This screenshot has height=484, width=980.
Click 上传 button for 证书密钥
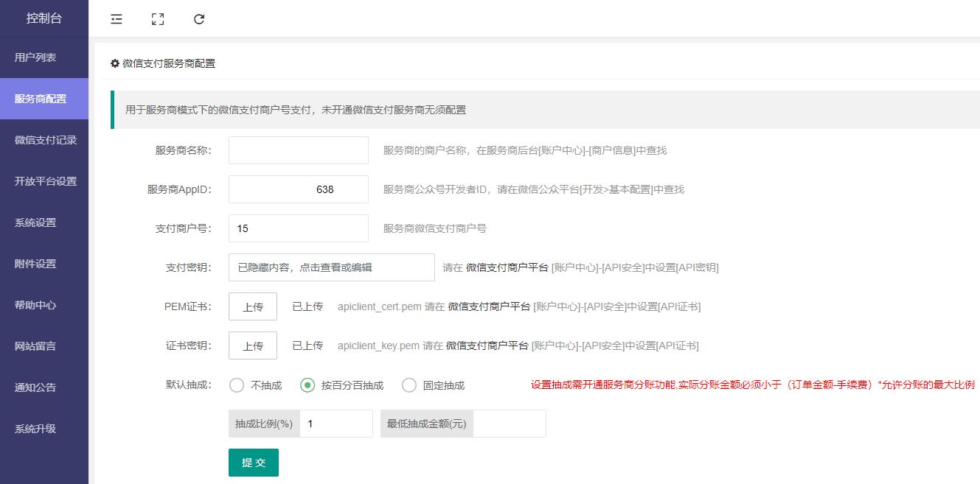point(253,346)
